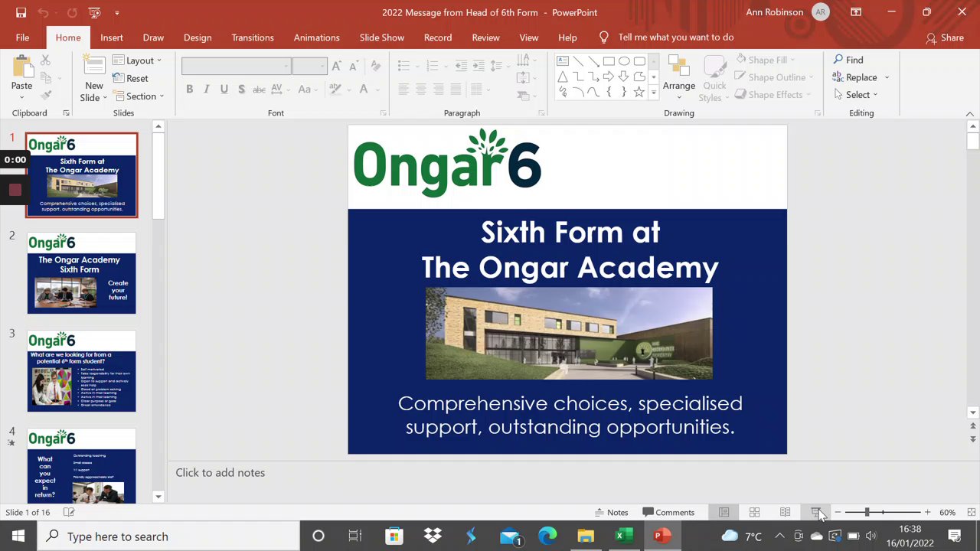This screenshot has width=980, height=551.
Task: Open File Explorer from the taskbar
Action: (x=586, y=536)
